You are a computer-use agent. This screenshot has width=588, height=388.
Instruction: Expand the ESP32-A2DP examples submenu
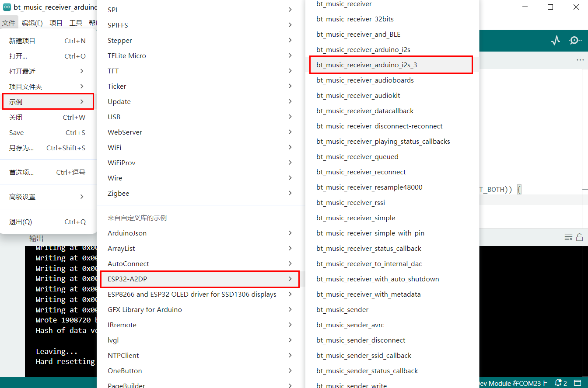coord(200,279)
